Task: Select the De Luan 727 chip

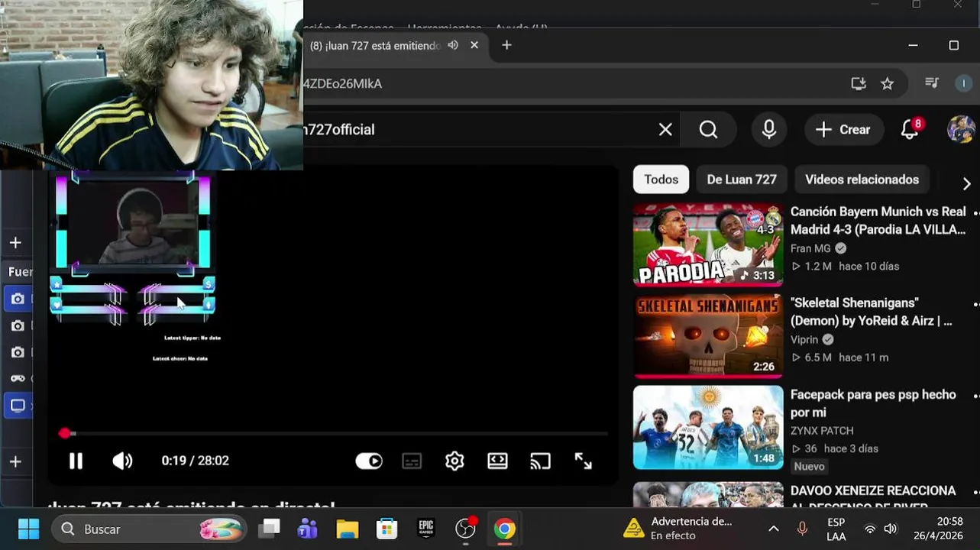Action: click(742, 180)
